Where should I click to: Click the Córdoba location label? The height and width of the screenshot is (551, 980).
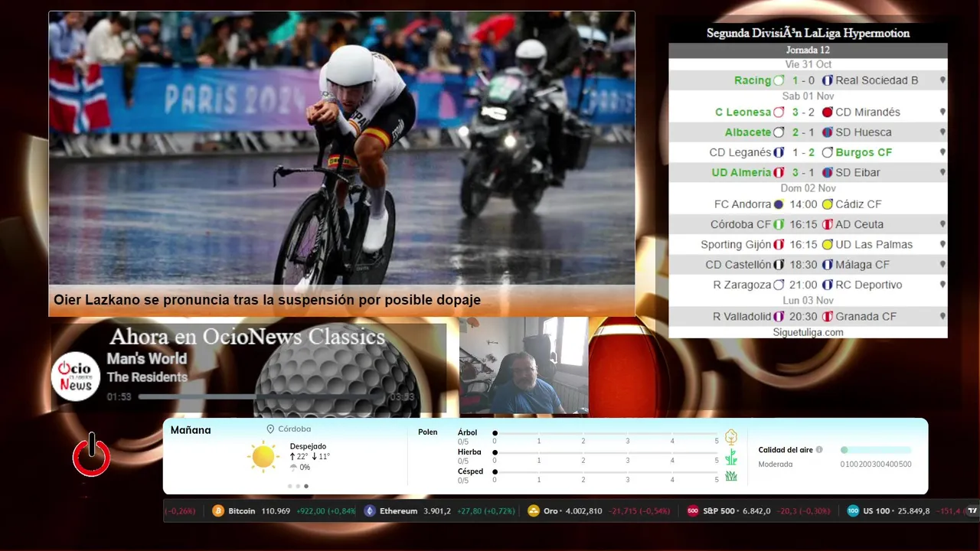(294, 429)
